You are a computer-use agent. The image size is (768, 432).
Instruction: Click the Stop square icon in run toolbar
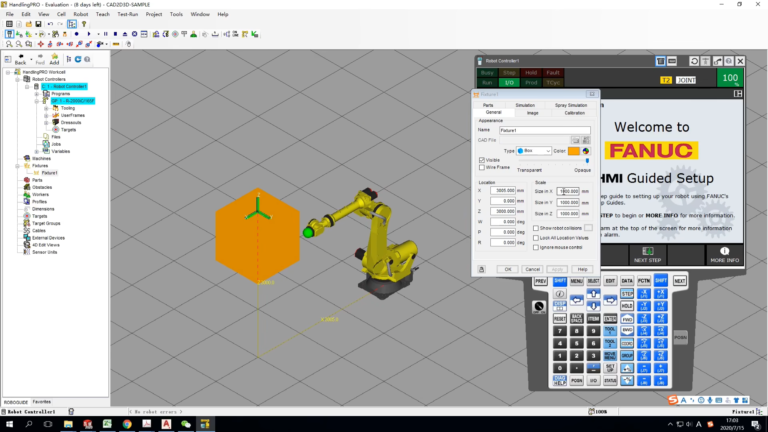[115, 34]
